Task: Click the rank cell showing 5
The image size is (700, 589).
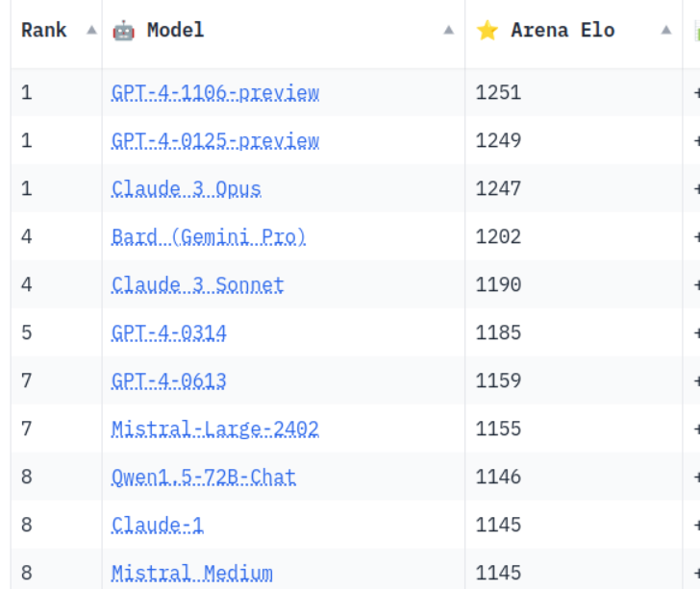Action: 27,333
